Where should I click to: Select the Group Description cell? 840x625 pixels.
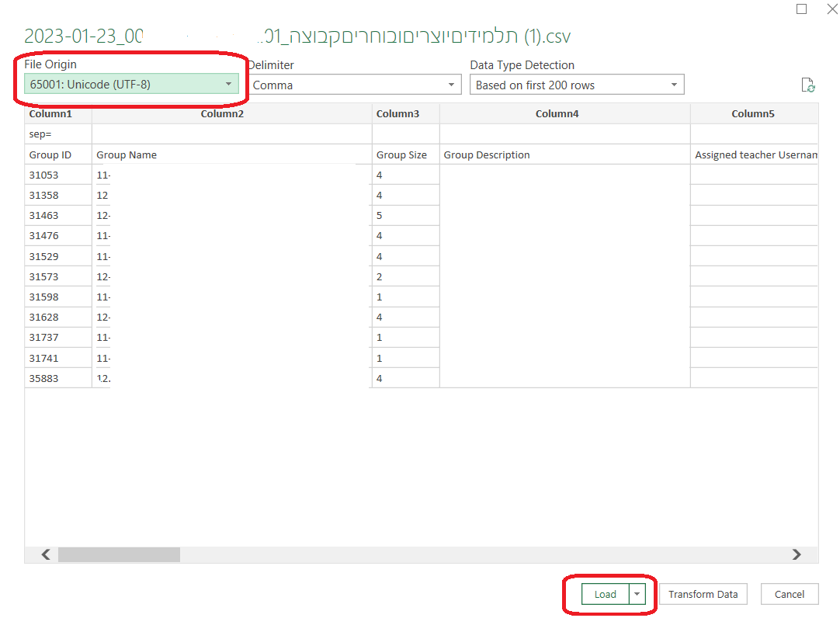[x=487, y=155]
